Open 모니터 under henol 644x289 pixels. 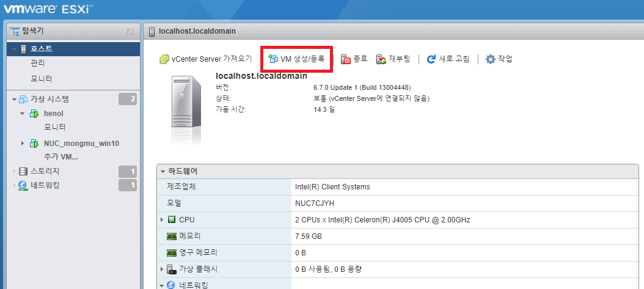[55, 128]
